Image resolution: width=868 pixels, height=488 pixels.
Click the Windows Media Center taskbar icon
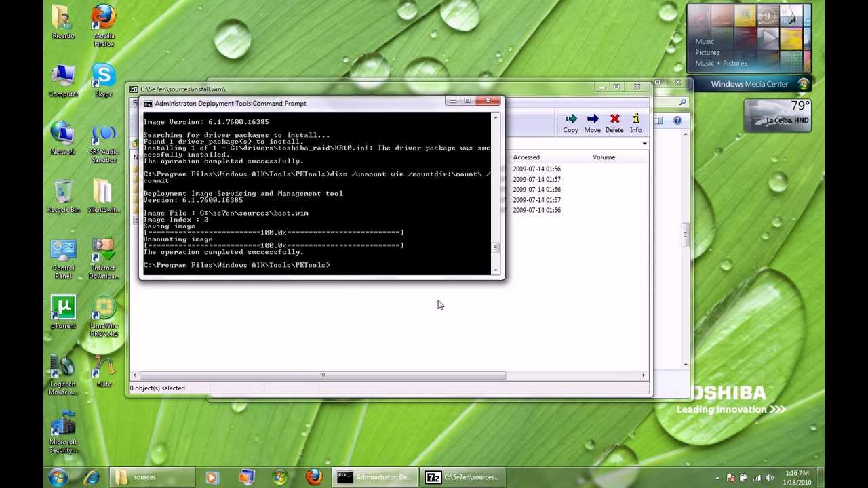pyautogui.click(x=279, y=477)
